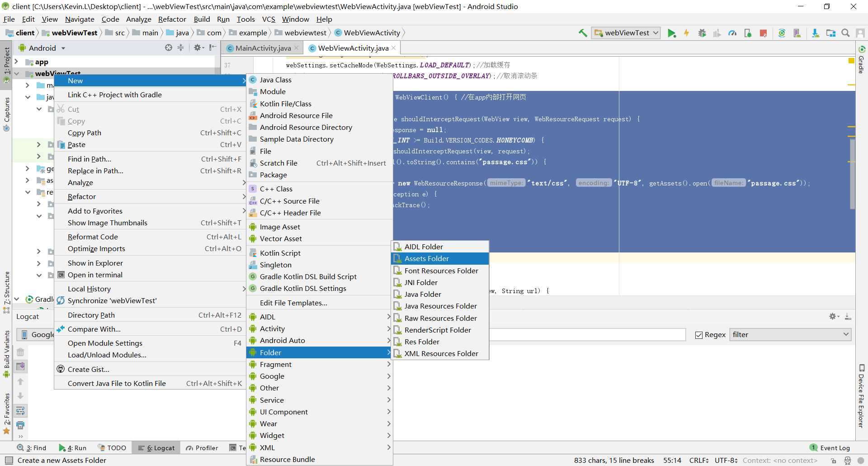Open Logcat settings gear icon
The height and width of the screenshot is (466, 868).
tap(834, 317)
